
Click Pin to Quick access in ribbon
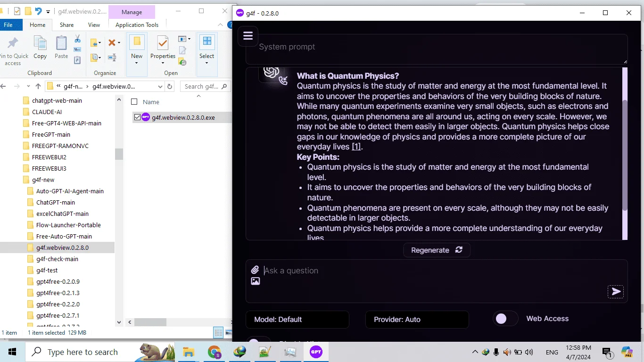13,51
